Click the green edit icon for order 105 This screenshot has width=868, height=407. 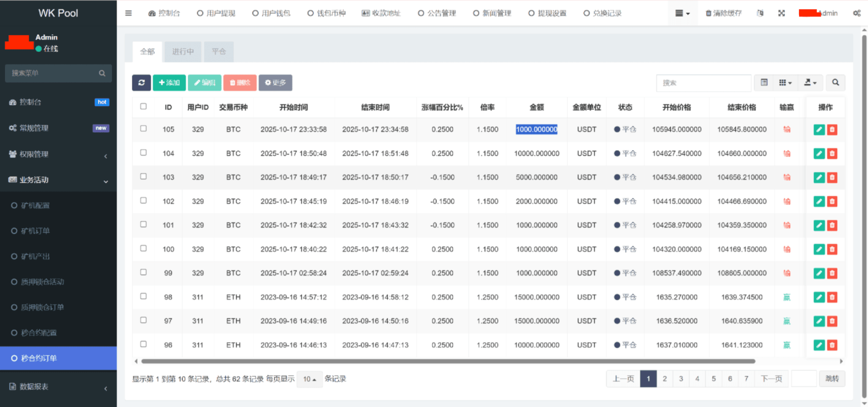tap(819, 129)
